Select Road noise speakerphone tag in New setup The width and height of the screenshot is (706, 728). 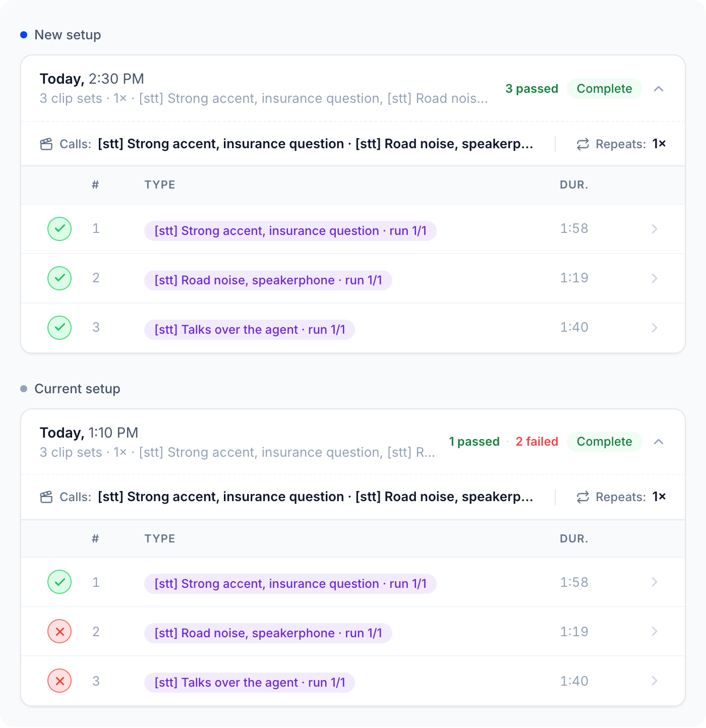click(268, 280)
